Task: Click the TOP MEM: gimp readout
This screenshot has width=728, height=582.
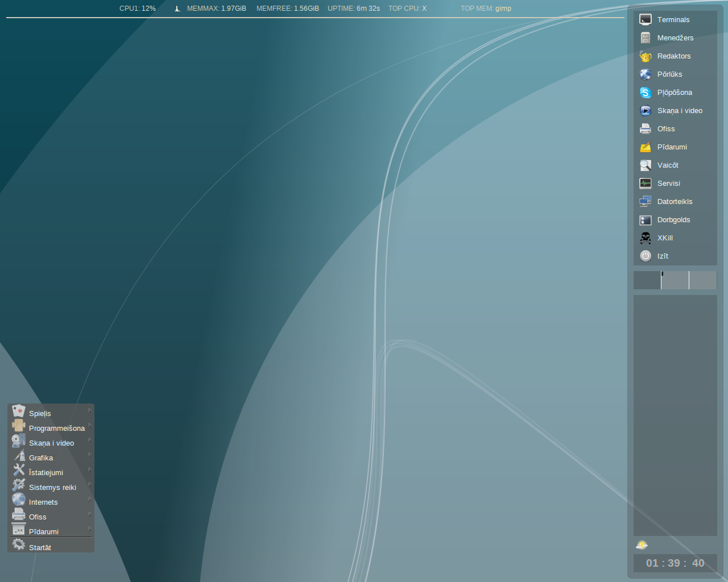Action: tap(486, 9)
